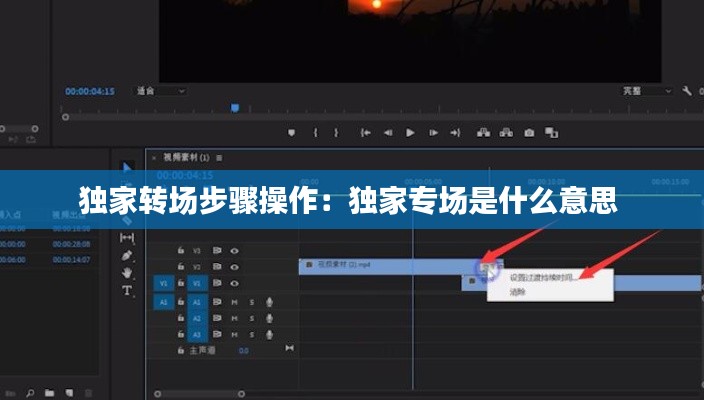Screen dimensions: 704x400
Task: Solo audio track A2
Action: [252, 317]
